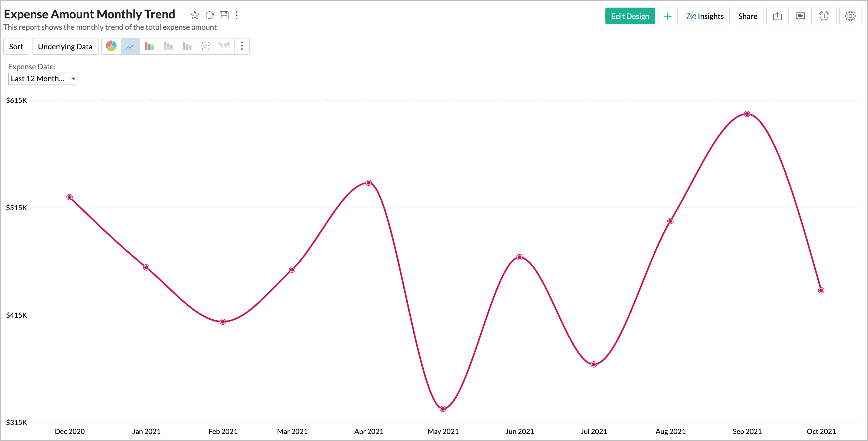Set a data alert using the alarm icon
Screen dimensions: 868x441
[824, 15]
